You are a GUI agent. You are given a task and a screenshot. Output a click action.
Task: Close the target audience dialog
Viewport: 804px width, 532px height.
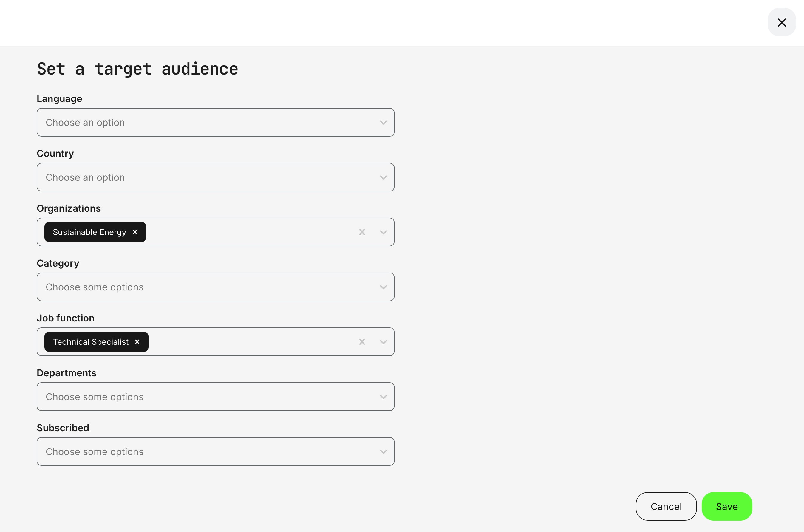(782, 22)
